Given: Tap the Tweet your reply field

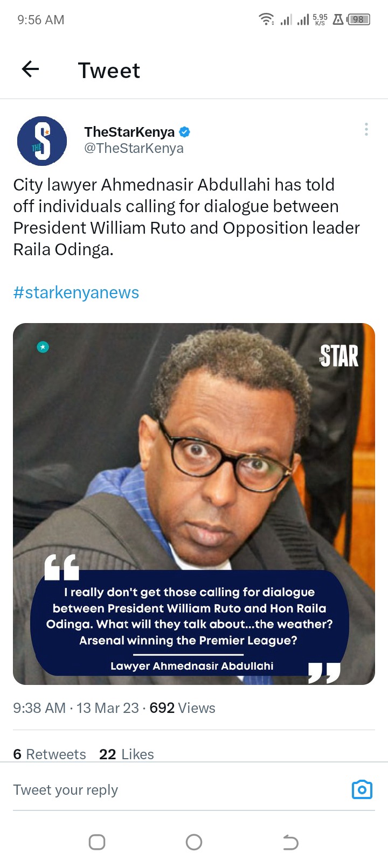Looking at the screenshot, I should [178, 790].
